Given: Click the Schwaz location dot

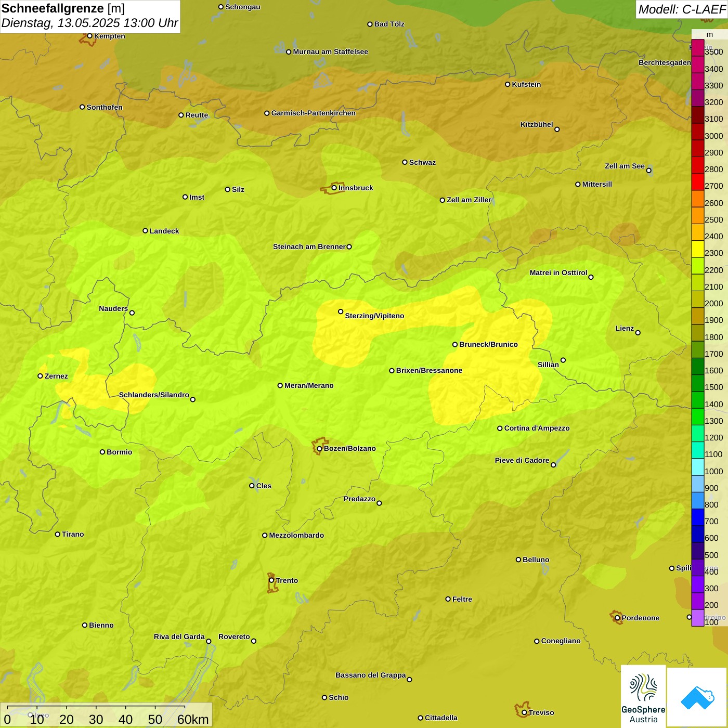Looking at the screenshot, I should (x=405, y=162).
